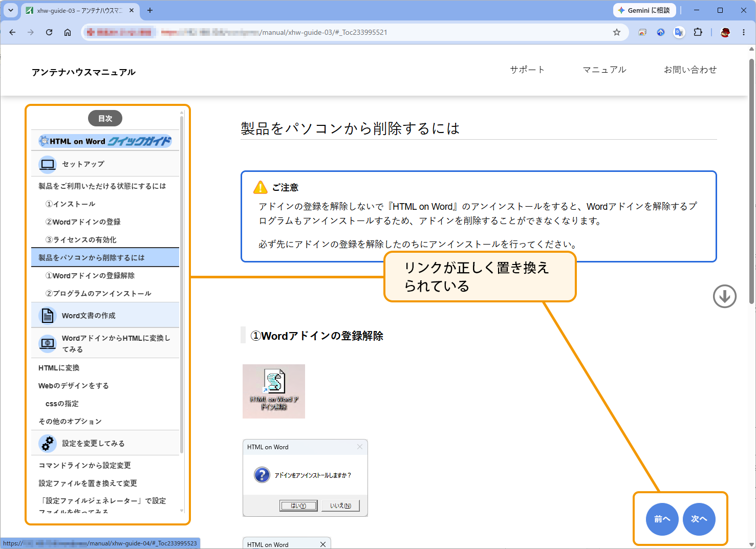
Task: Open Chrome three-dot menu
Action: tap(744, 32)
